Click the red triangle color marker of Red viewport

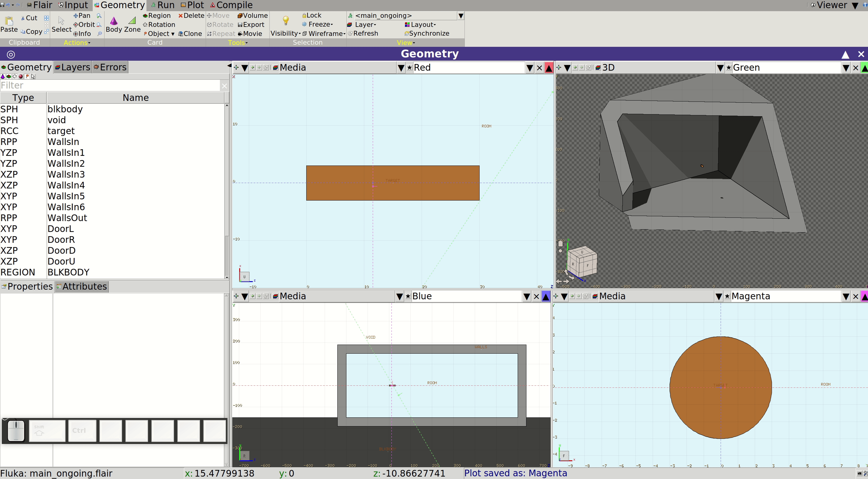click(548, 68)
